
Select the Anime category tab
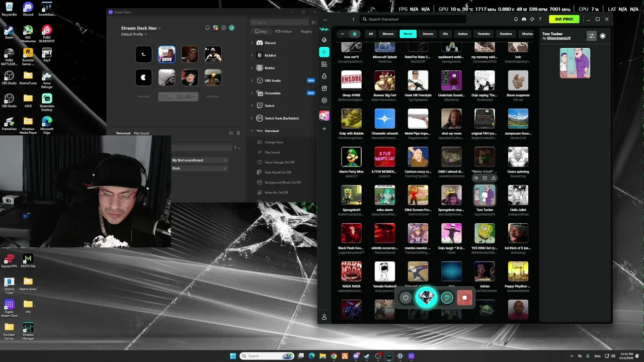[x=463, y=34]
